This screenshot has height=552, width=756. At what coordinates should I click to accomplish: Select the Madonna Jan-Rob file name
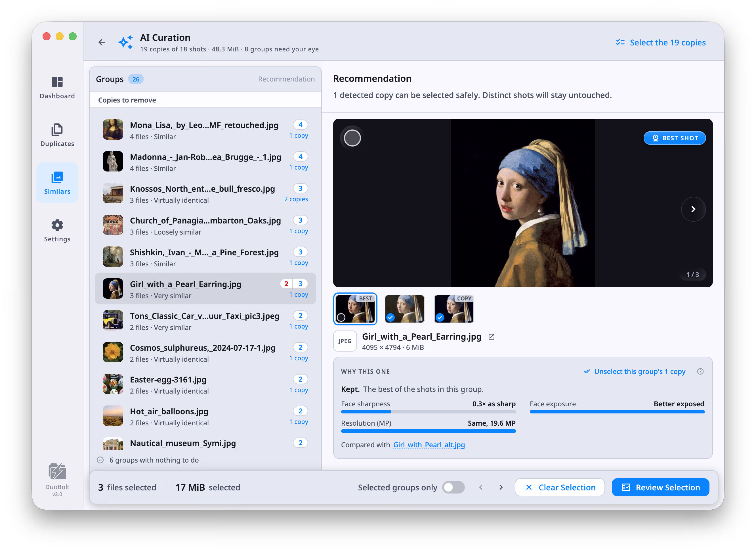coord(205,157)
